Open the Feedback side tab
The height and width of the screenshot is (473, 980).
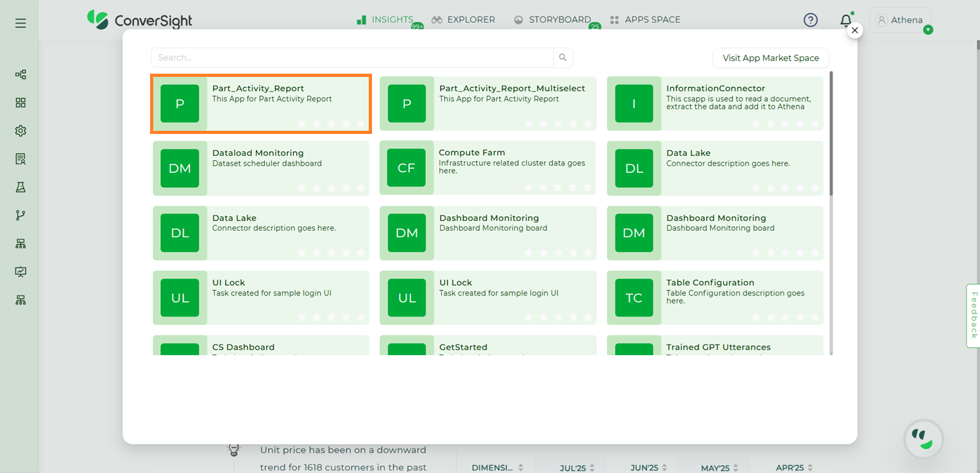[973, 316]
